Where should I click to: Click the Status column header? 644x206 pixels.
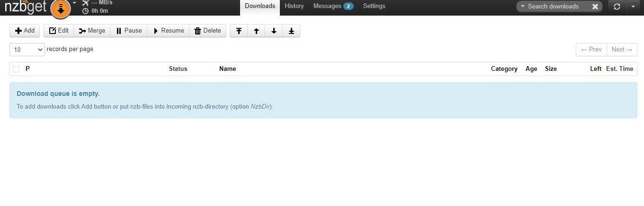pyautogui.click(x=178, y=69)
